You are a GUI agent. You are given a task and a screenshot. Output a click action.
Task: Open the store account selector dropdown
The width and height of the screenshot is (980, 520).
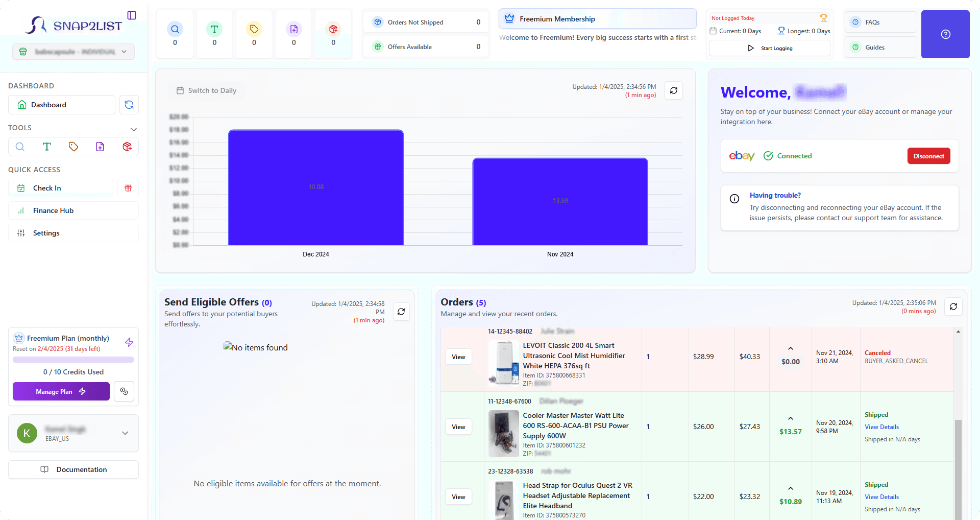pos(73,52)
